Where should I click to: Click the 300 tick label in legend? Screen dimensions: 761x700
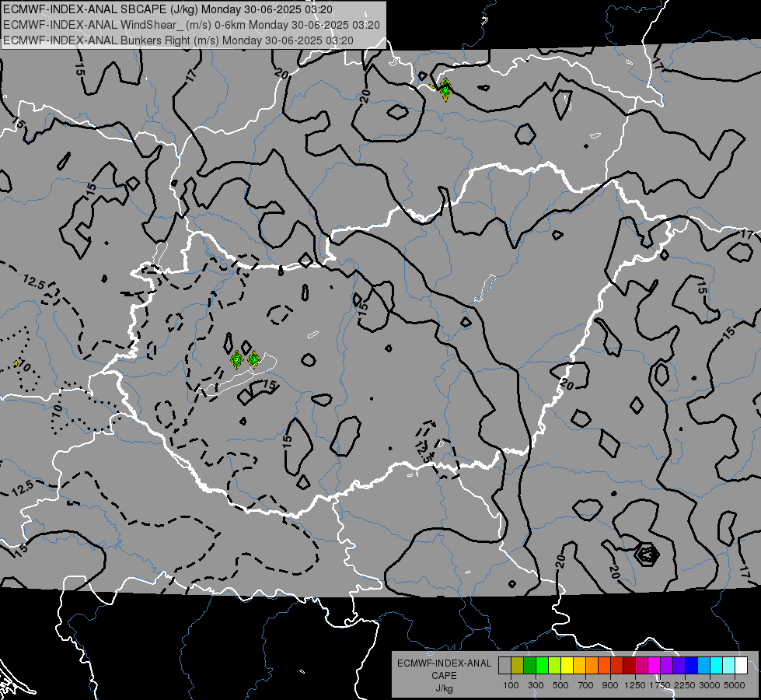(x=536, y=685)
